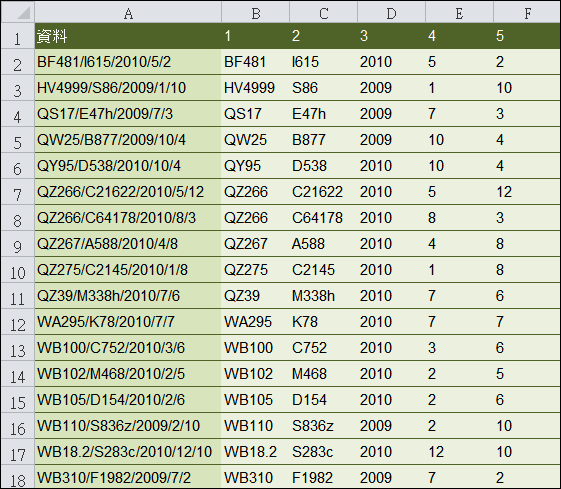
Task: Click cell BF481 in column B
Action: [255, 62]
